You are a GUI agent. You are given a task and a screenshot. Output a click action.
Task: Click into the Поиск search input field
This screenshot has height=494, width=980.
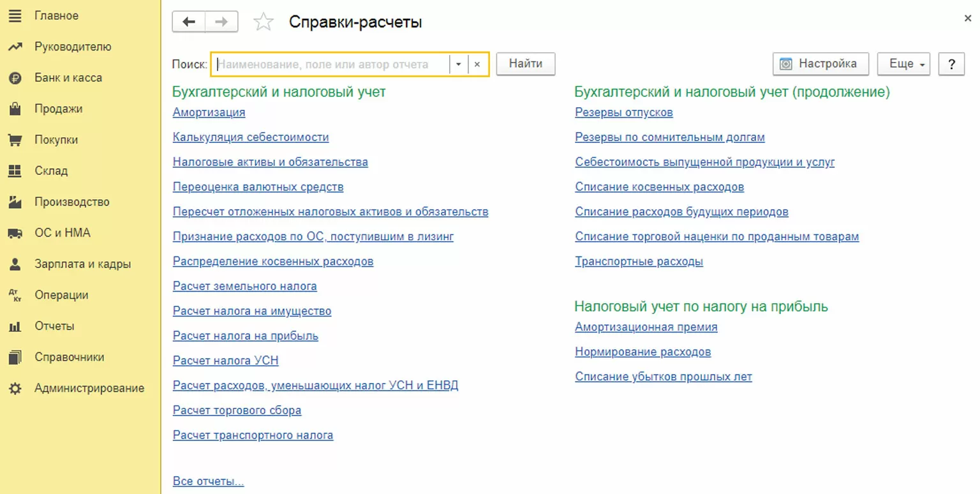(x=330, y=64)
